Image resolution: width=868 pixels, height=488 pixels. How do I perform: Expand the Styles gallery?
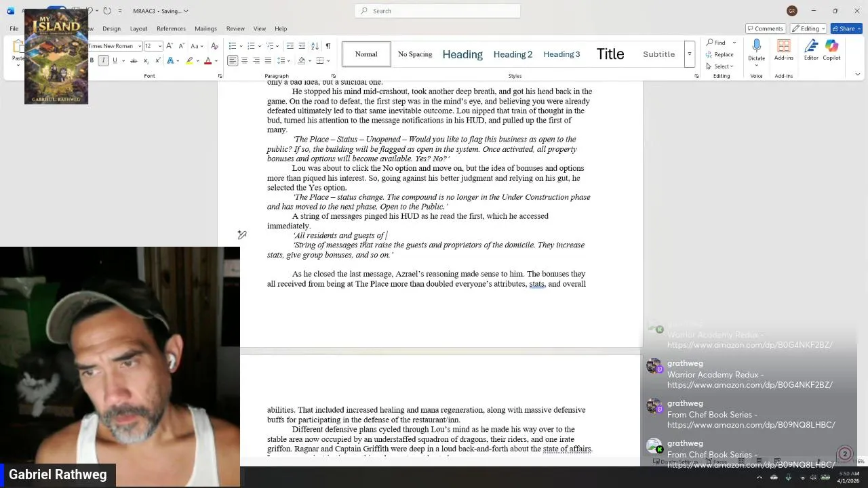pos(689,54)
